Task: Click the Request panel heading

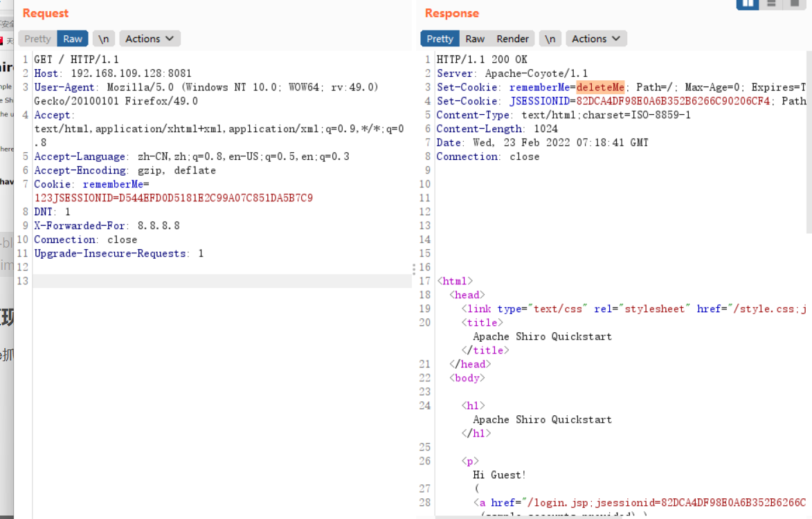Action: point(46,13)
